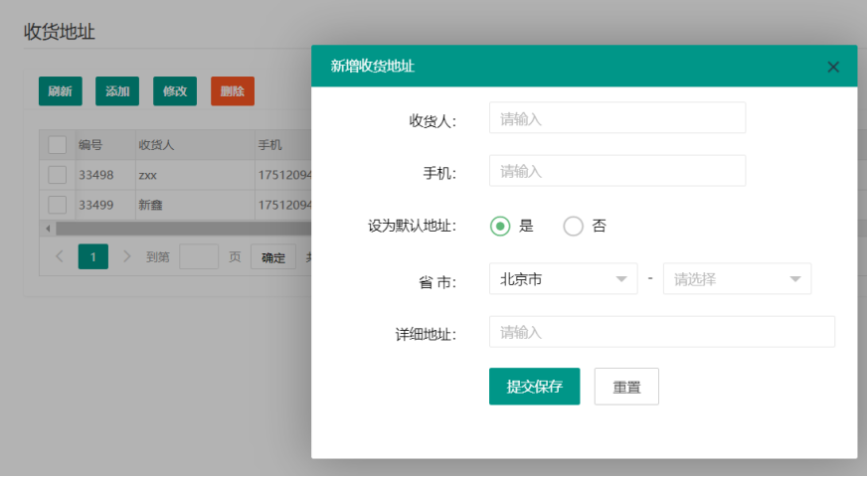The height and width of the screenshot is (477, 868).
Task: Open the 请选择 city dropdown
Action: (737, 279)
